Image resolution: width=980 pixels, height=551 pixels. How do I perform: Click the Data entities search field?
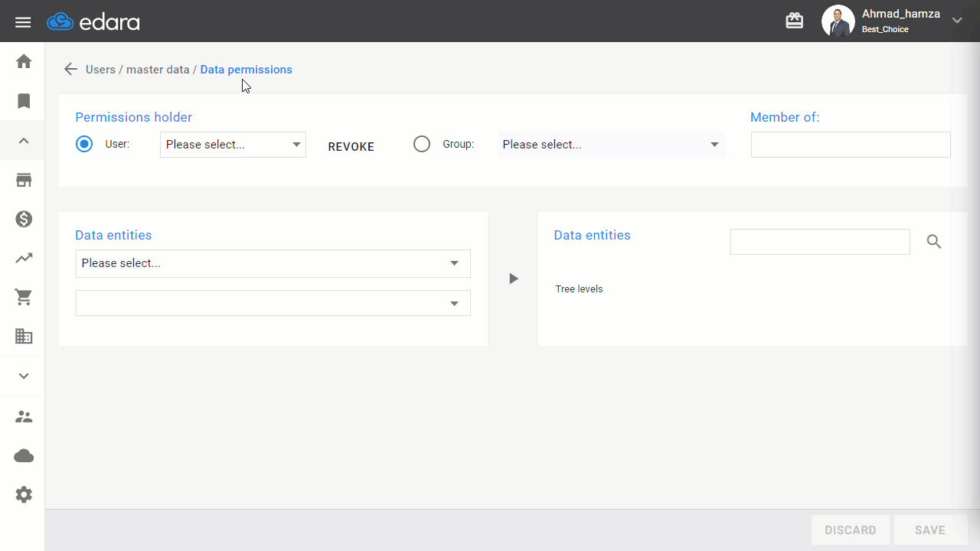[820, 242]
